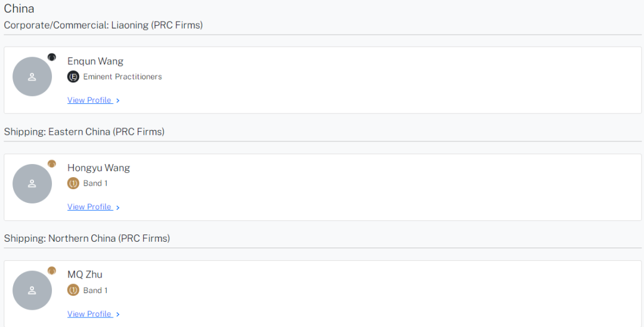Click Hongyu Wang's Band 1 ranking icon

(x=73, y=183)
